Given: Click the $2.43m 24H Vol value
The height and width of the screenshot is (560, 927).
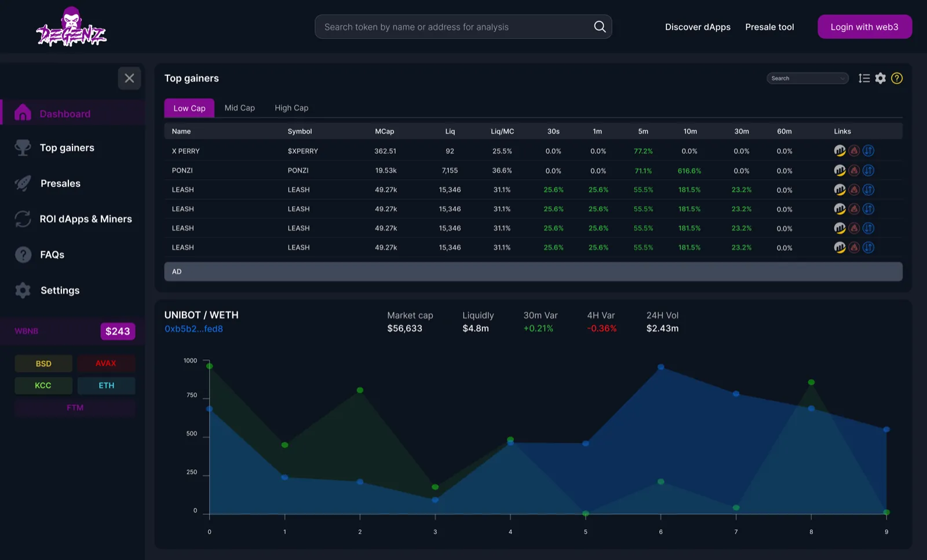Looking at the screenshot, I should pos(662,328).
